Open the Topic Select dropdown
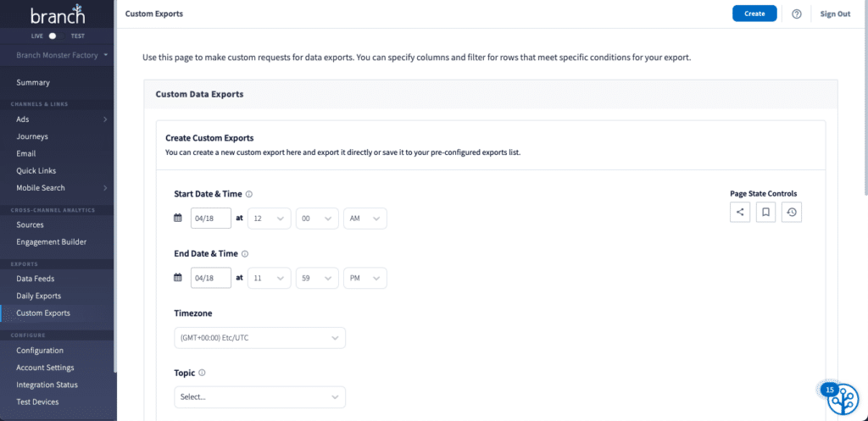 tap(259, 397)
